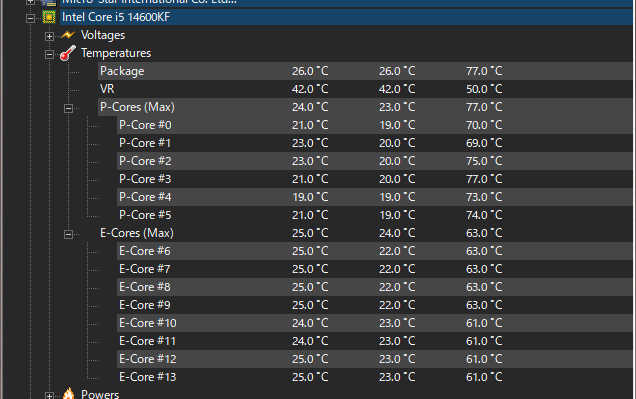Select the P-Core #3 row

coord(375,179)
